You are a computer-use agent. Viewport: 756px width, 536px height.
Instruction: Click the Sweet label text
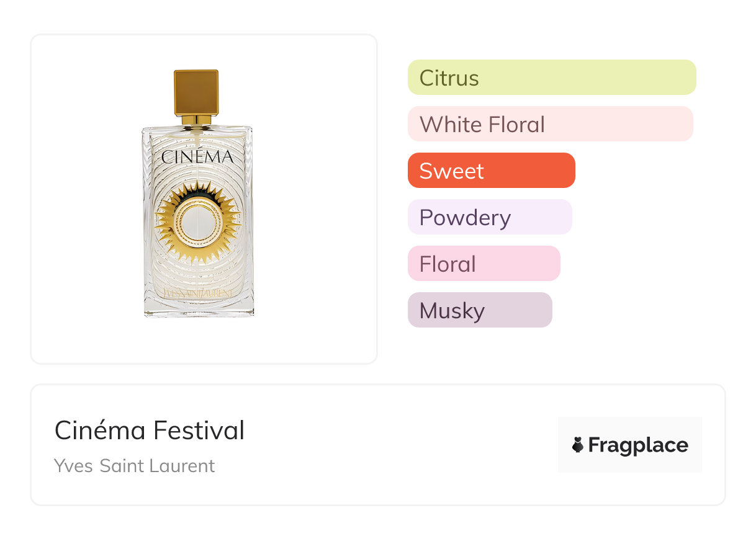click(451, 171)
